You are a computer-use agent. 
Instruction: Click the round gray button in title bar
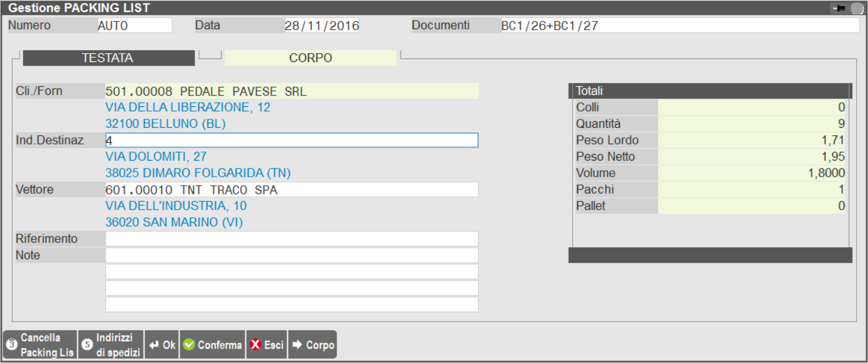858,9
